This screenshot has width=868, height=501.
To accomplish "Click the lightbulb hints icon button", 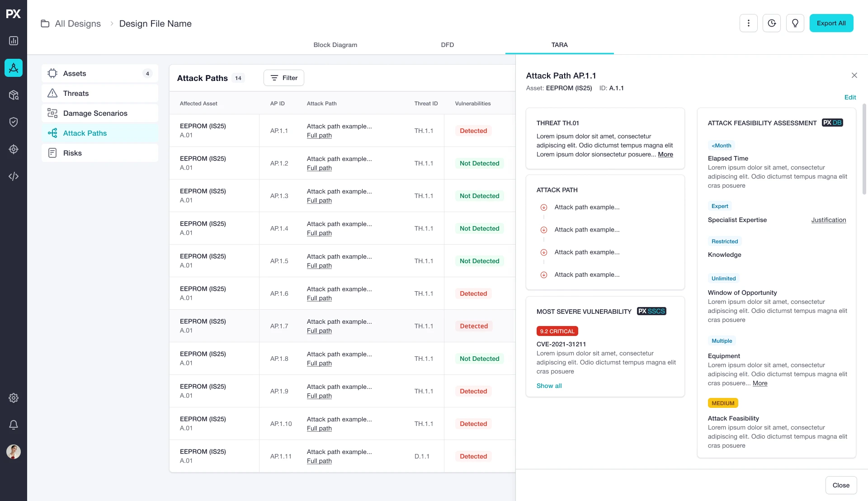I will 795,23.
